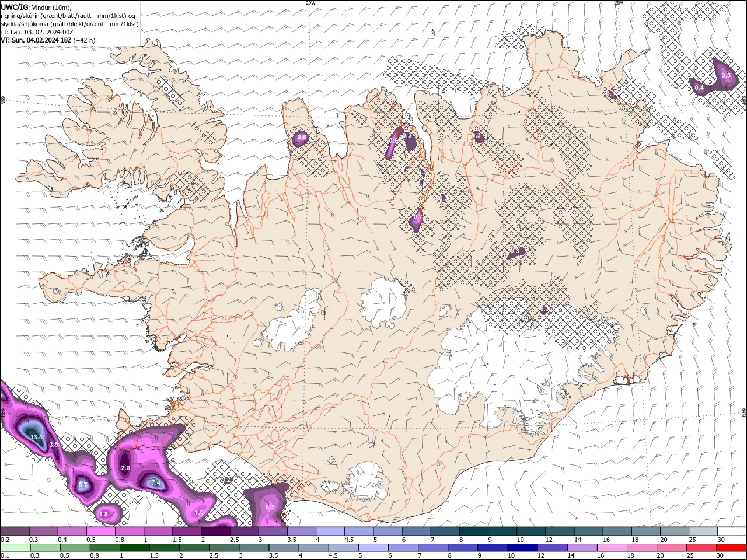Click the 7.4 precipitation value on the map
The height and width of the screenshot is (560, 747).
pos(155,483)
